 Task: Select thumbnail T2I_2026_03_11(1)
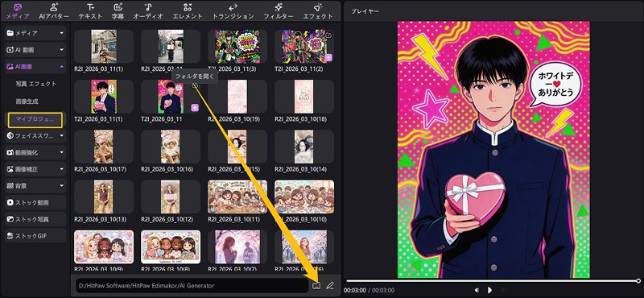click(104, 97)
